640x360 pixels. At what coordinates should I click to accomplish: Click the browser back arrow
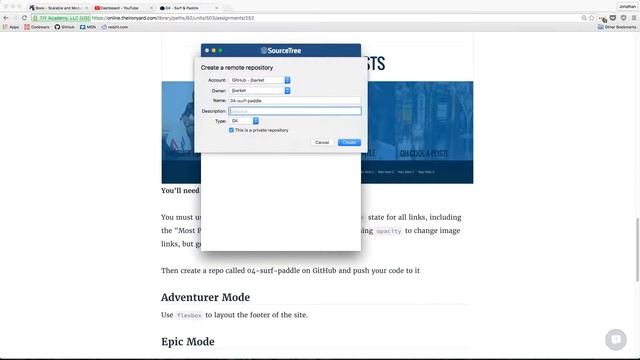point(6,18)
